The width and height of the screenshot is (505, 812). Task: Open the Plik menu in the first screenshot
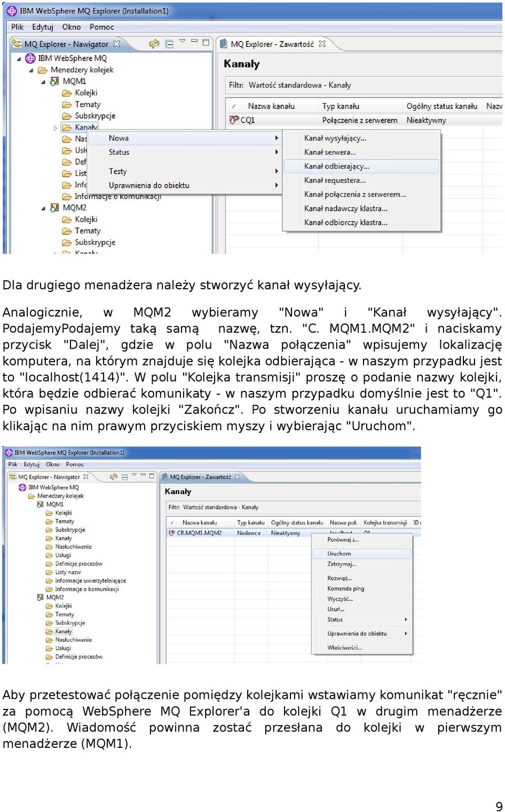coord(17,27)
